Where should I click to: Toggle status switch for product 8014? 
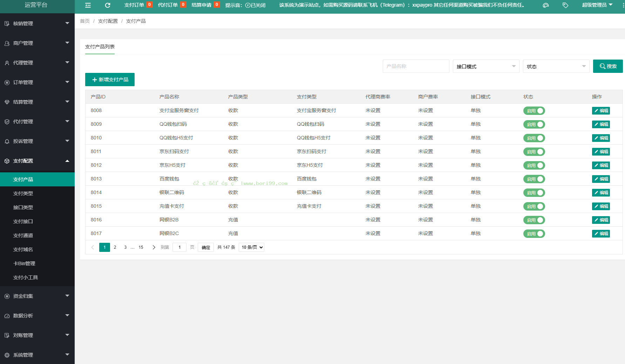pyautogui.click(x=534, y=193)
